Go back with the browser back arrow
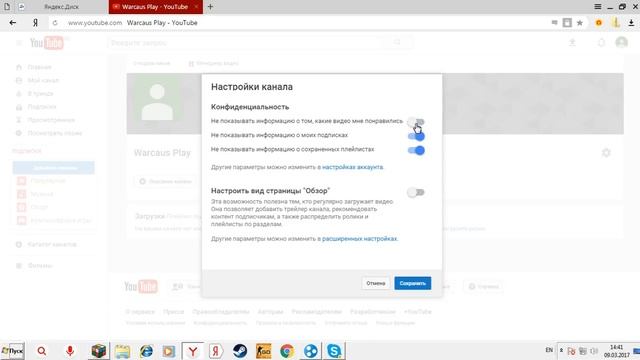The height and width of the screenshot is (360, 640). [13, 23]
